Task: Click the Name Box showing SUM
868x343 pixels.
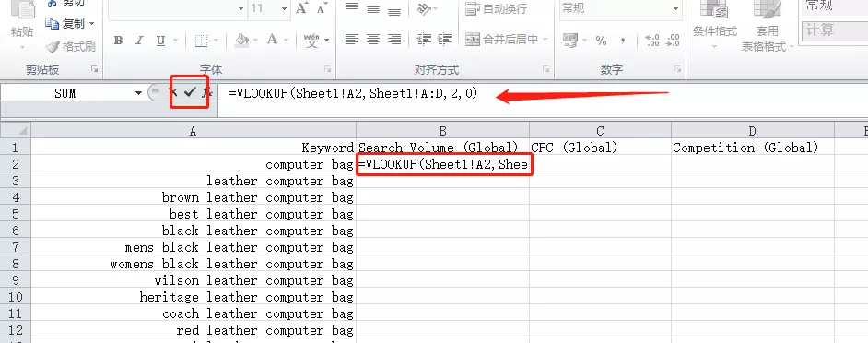Action: [66, 93]
